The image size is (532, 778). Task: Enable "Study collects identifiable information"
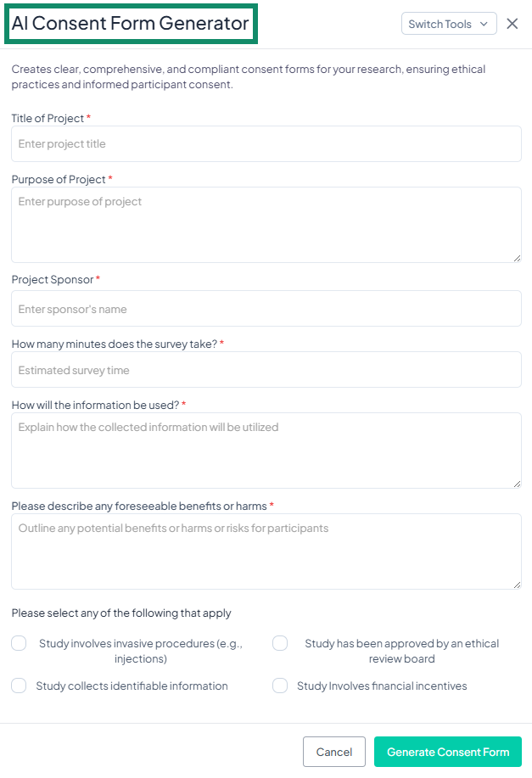coord(19,686)
